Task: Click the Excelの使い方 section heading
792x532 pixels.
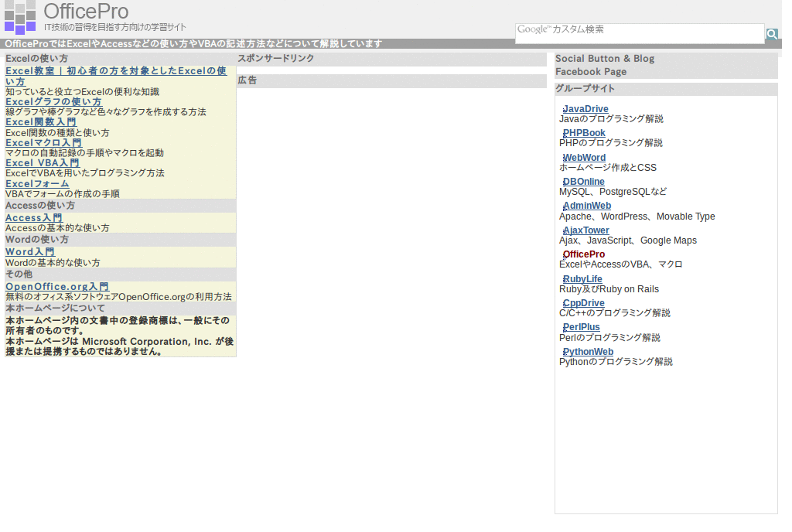Action: point(36,58)
